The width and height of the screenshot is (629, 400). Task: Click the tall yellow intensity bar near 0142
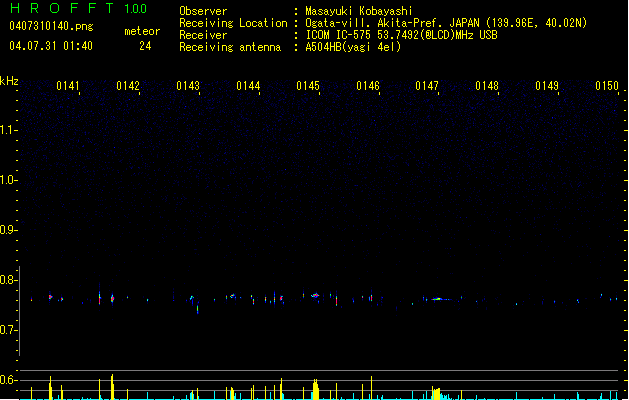click(x=112, y=387)
